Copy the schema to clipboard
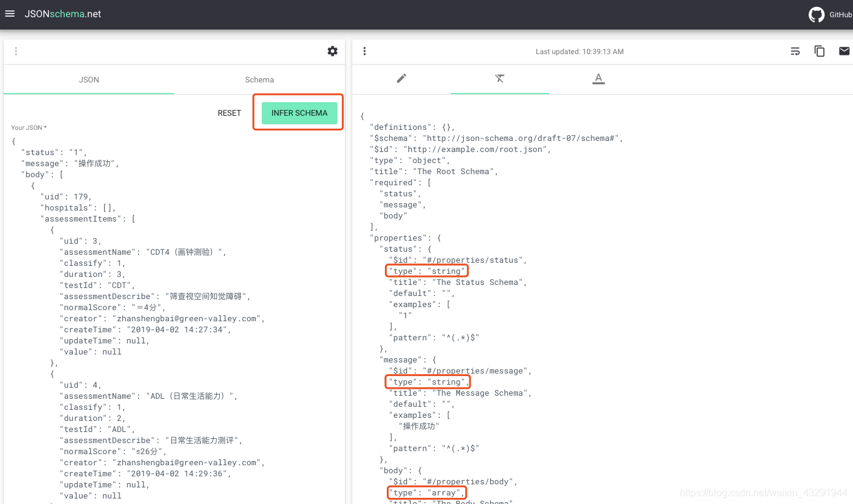The image size is (853, 504). pos(820,51)
